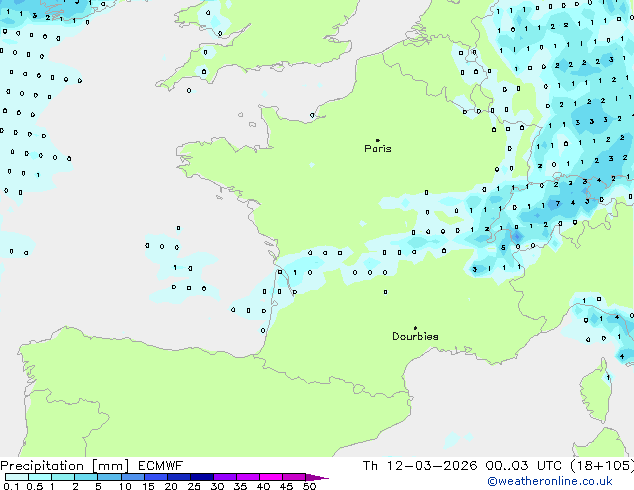This screenshot has width=634, height=490.
Task: Click the '50' legend scale label
Action: tap(309, 486)
